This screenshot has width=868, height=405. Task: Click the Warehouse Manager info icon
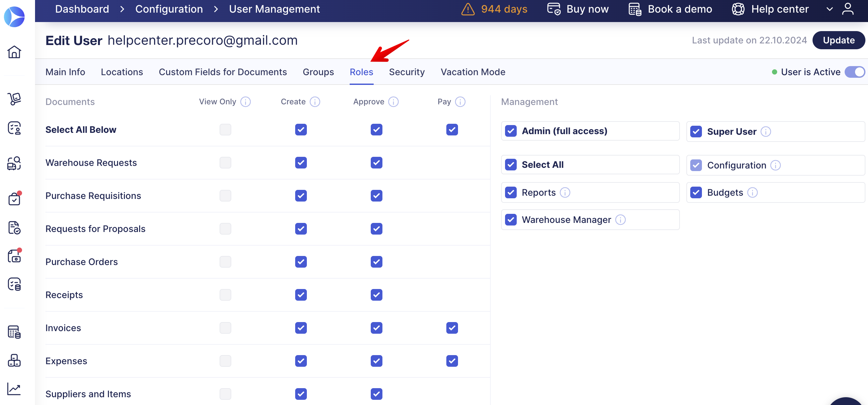[x=620, y=220]
